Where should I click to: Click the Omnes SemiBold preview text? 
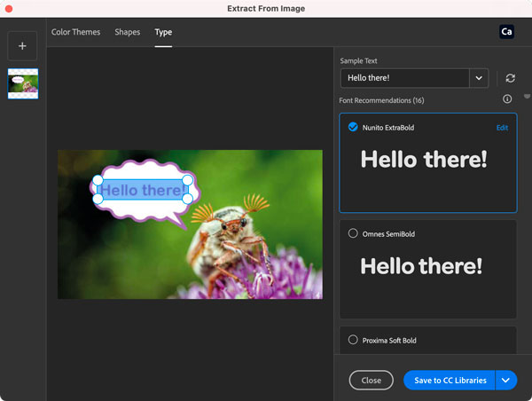coord(421,266)
